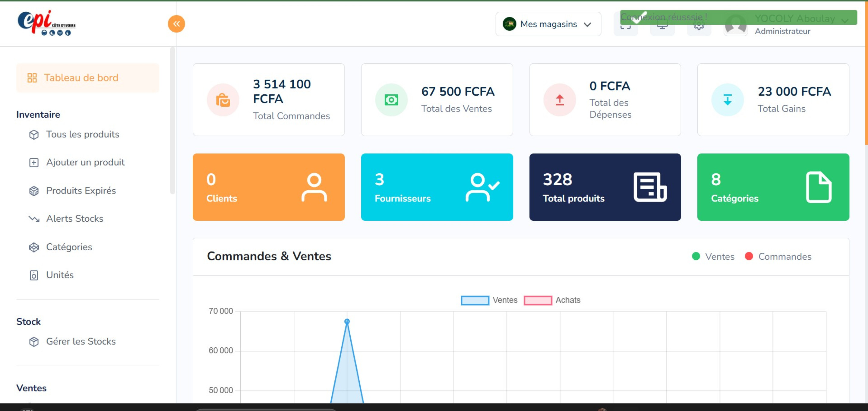The height and width of the screenshot is (411, 868).
Task: Open Produits Expirés section
Action: pos(81,190)
